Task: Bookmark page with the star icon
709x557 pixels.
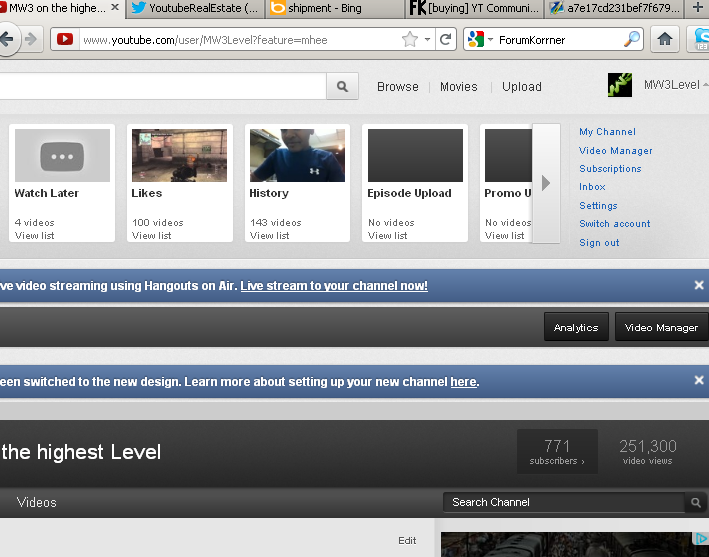Action: click(410, 40)
